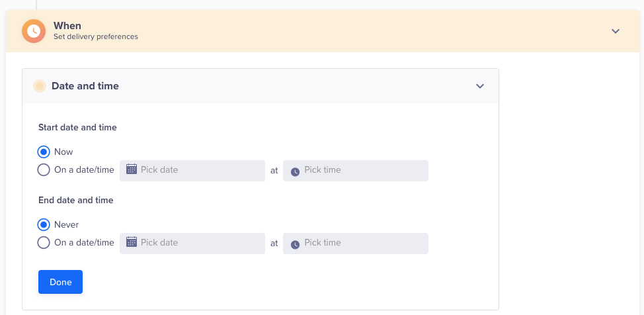Click the calendar icon in start date field
Viewport: 644px width, 315px height.
pos(132,169)
